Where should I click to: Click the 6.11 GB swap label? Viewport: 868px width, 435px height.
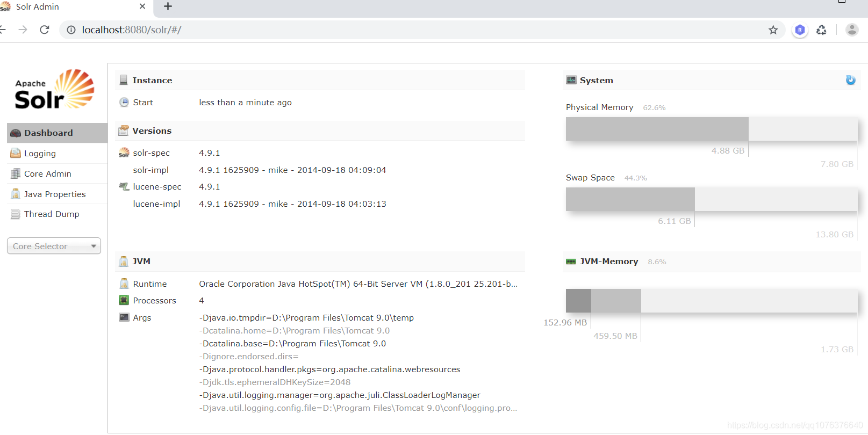pos(675,221)
